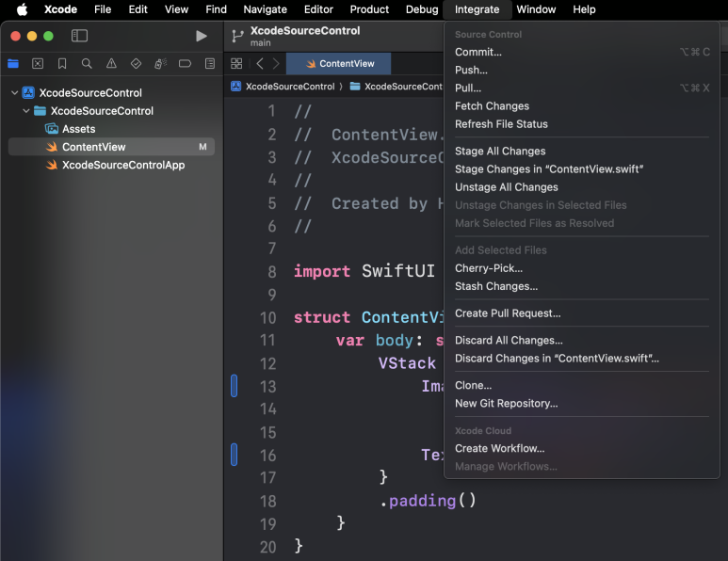Open the Project navigator folder icon
The image size is (728, 561).
point(13,64)
